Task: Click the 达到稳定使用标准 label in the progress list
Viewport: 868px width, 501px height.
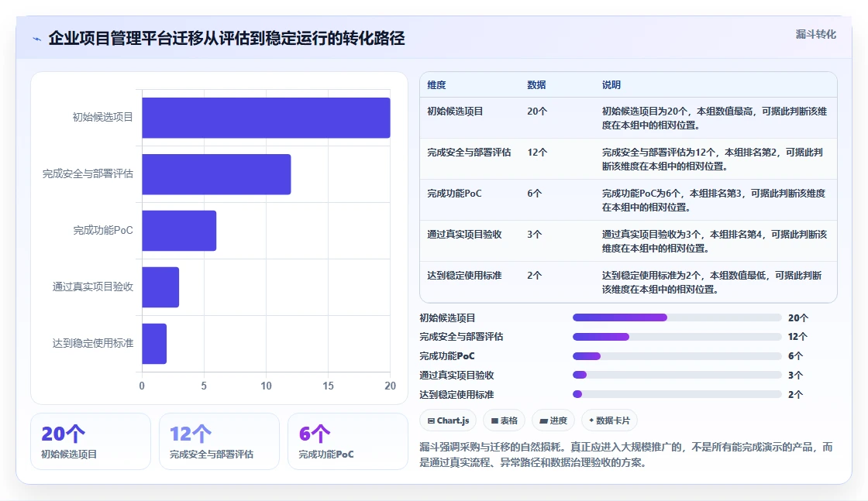Action: (456, 395)
